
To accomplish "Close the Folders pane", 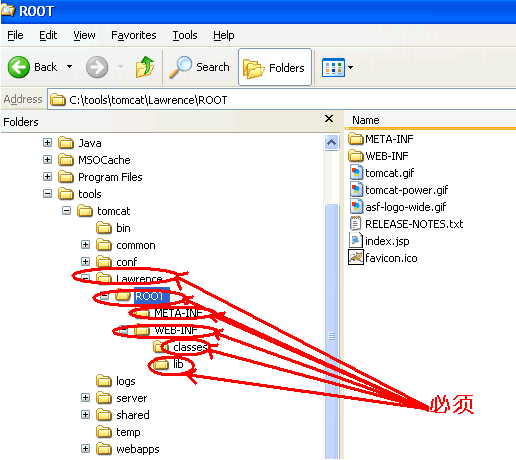I will (329, 119).
